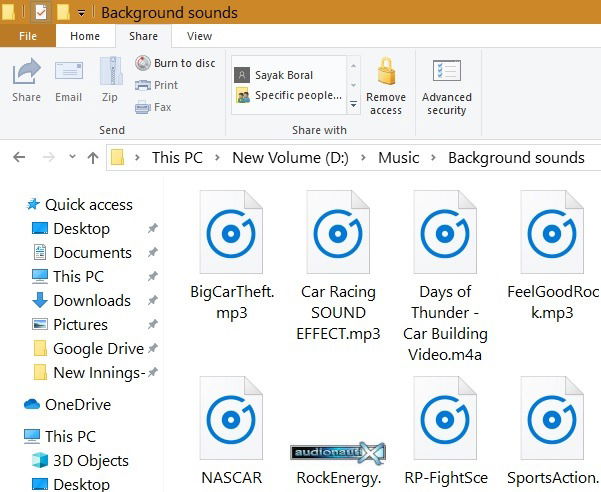Switch to the Home ribbon tab

pos(85,36)
